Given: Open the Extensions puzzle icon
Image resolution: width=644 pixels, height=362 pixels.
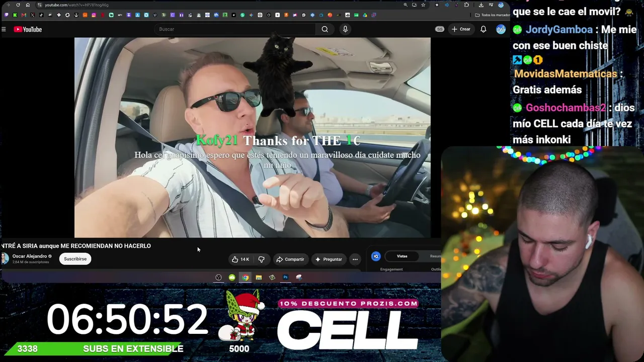Looking at the screenshot, I should pos(466,5).
